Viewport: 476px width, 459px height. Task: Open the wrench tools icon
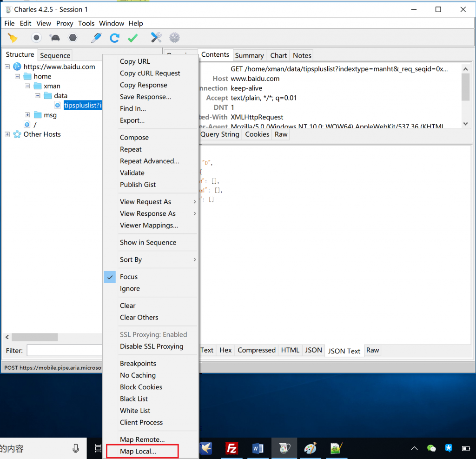tap(156, 38)
